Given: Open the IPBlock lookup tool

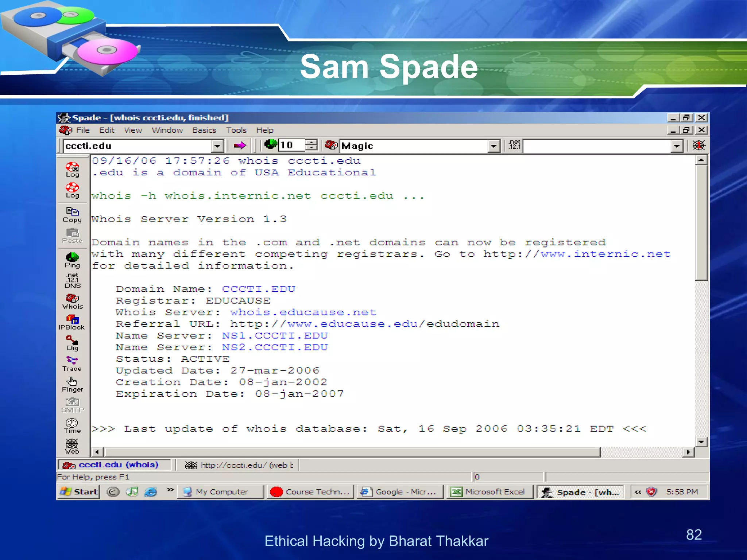Looking at the screenshot, I should (72, 322).
